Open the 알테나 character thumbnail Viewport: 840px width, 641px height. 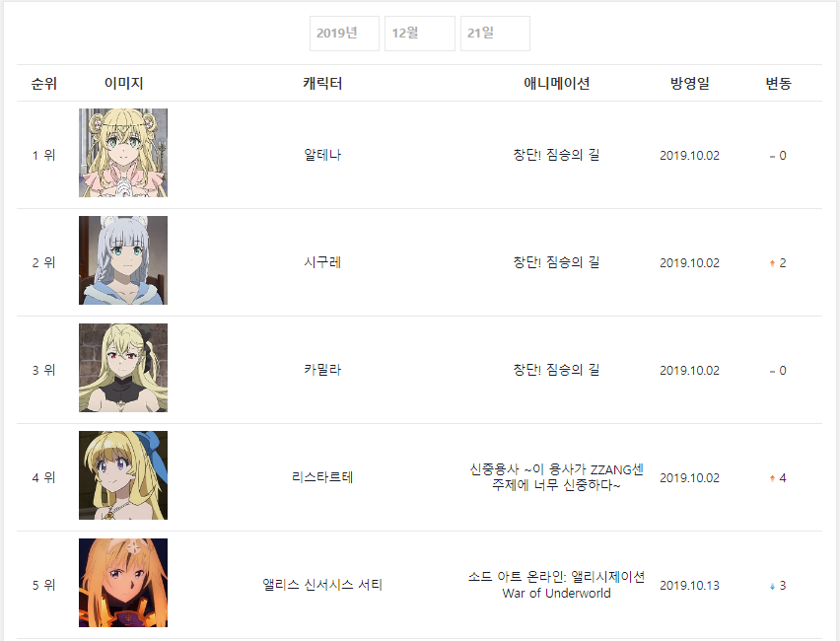123,153
